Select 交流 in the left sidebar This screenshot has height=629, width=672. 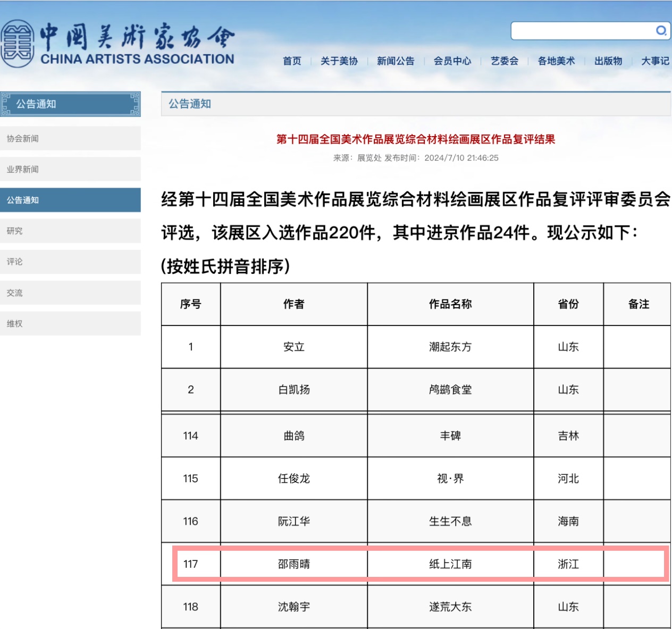(x=15, y=293)
